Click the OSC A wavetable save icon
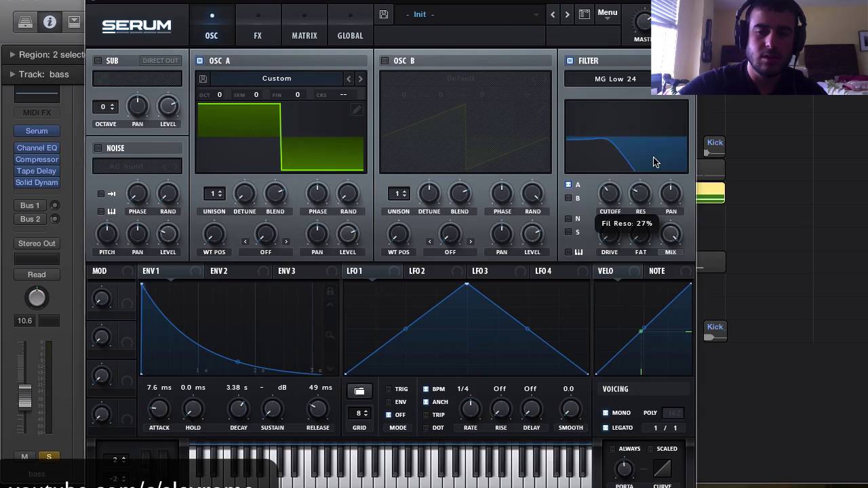This screenshot has height=488, width=868. click(x=203, y=79)
